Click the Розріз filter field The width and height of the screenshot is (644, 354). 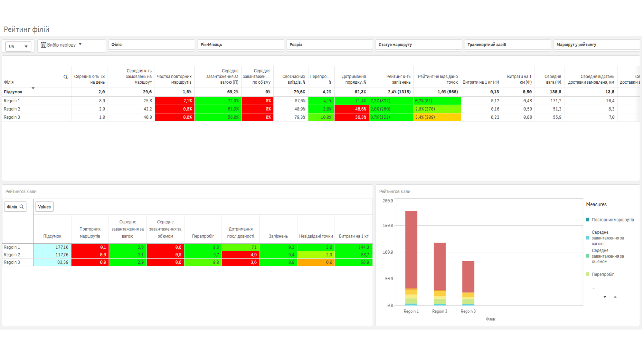[x=330, y=45]
